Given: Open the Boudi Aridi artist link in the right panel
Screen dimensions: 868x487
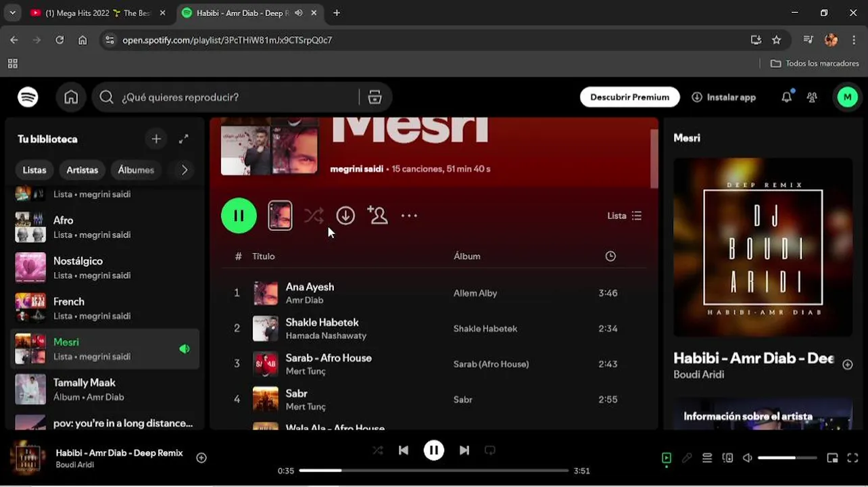Looking at the screenshot, I should tap(698, 375).
